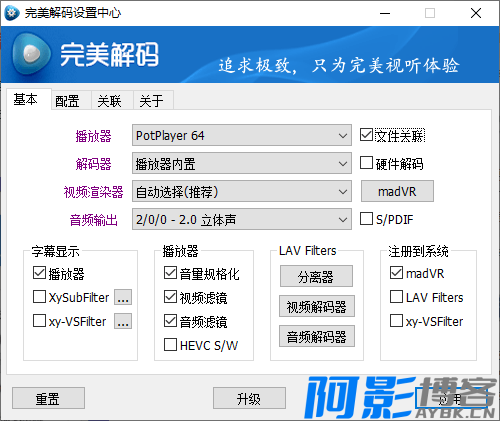The width and height of the screenshot is (500, 421).
Task: Enable xy-VSFilter checkbox under 字幕显示
Action: coord(39,321)
